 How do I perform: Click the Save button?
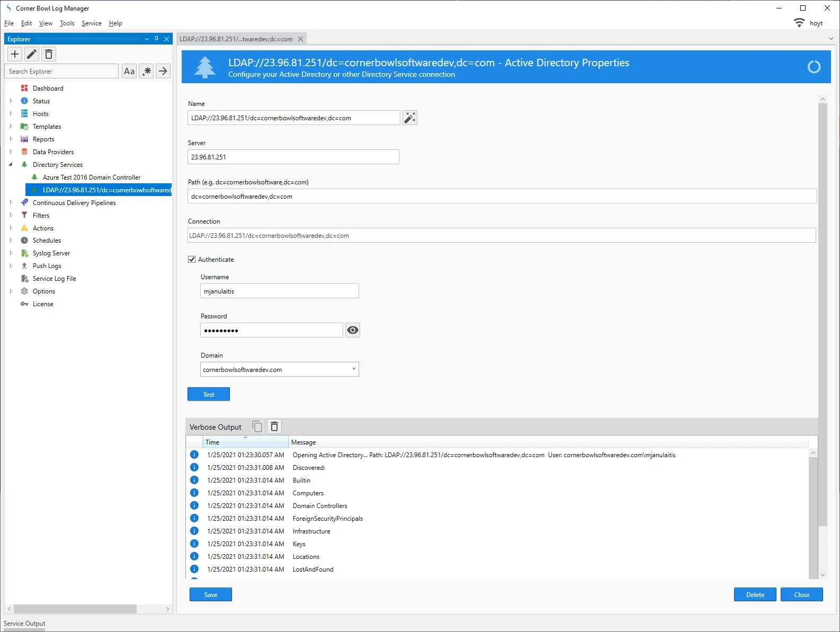click(x=211, y=594)
